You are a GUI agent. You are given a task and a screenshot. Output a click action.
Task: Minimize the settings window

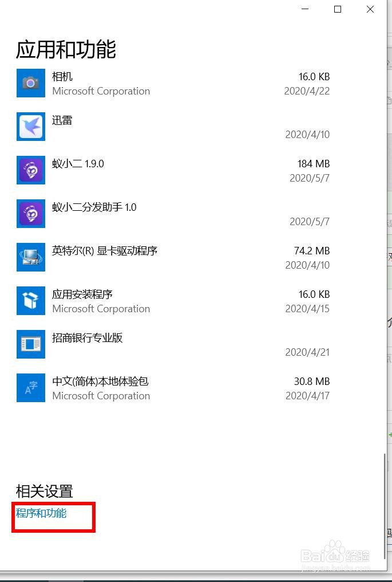tap(305, 9)
